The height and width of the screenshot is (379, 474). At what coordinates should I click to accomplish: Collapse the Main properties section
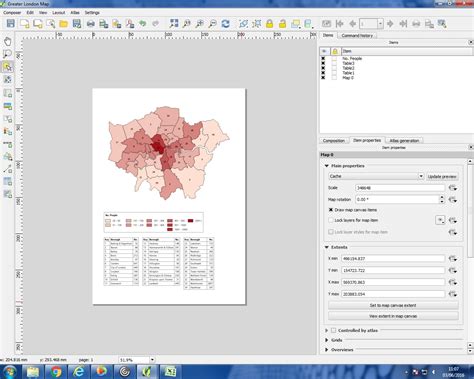point(327,166)
